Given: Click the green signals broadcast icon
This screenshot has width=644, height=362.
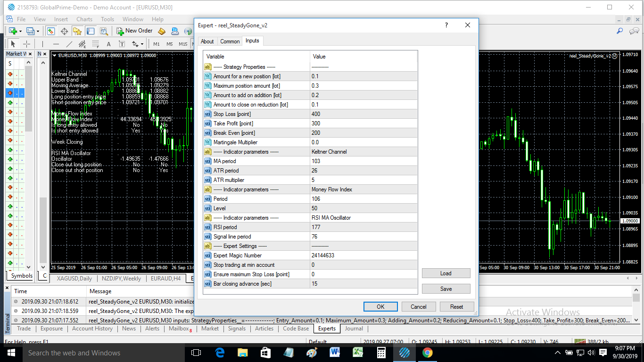Looking at the screenshot, I should 188,31.
